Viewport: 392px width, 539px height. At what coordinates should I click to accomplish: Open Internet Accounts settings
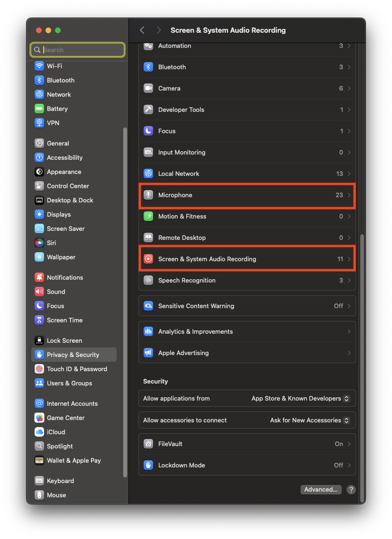coord(74,403)
